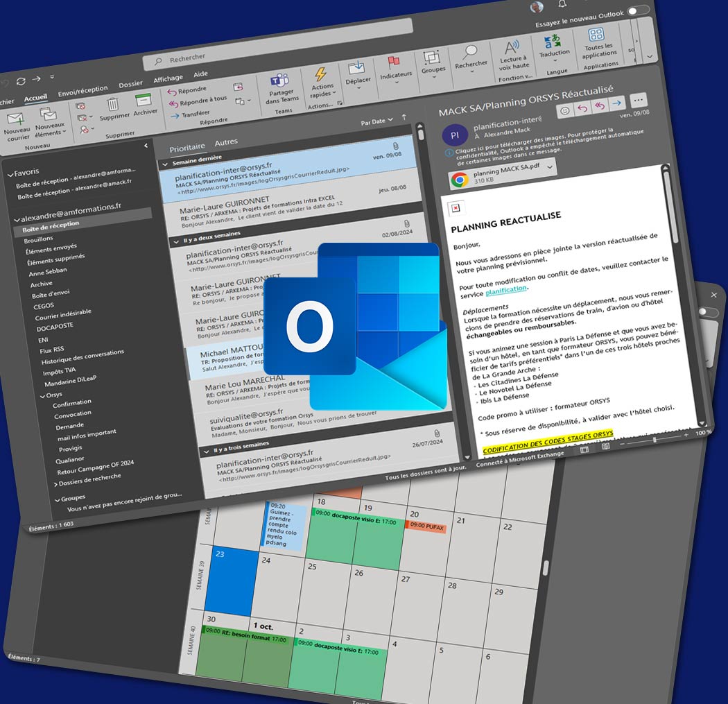Open the Envoi/réception tab
Viewport: 728px width, 704px height.
coord(83,91)
